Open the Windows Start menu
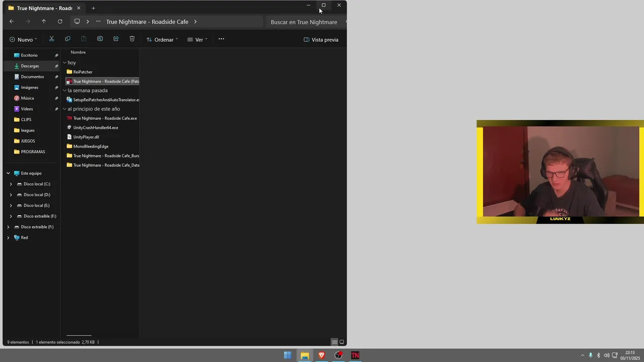Screen dimensions: 644x362 [x=287, y=355]
